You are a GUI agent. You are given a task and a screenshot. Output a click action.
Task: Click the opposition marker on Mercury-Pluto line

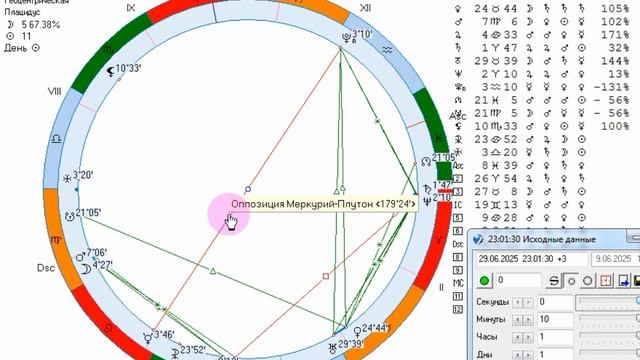pos(248,189)
